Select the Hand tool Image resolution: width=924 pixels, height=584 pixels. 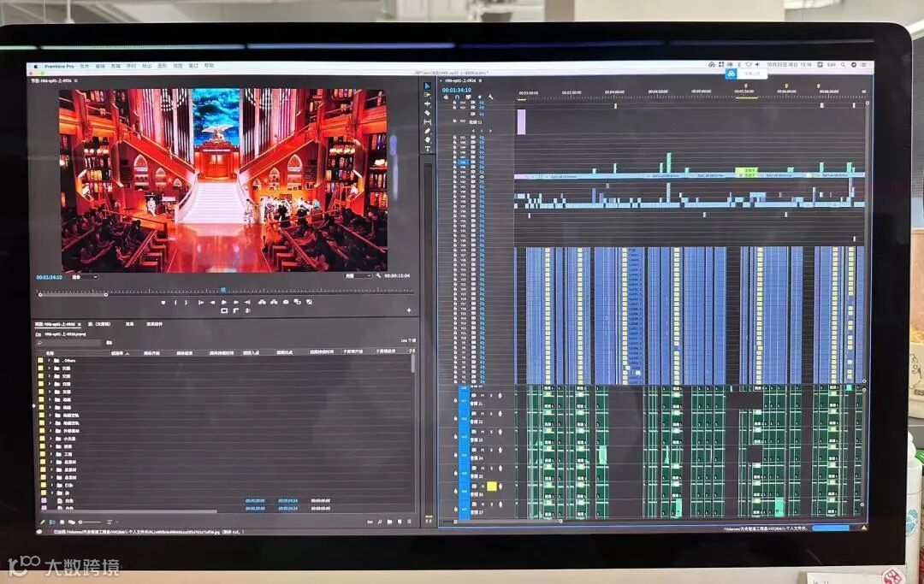427,139
